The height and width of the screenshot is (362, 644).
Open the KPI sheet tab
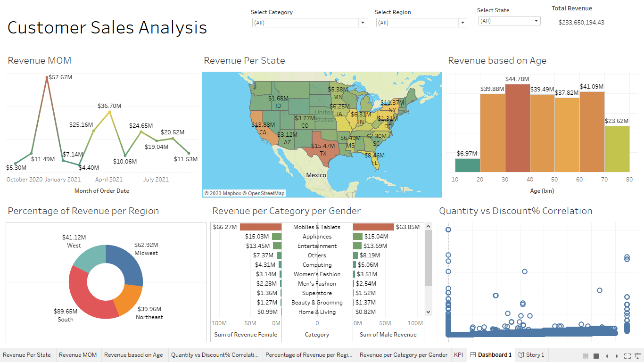(459, 355)
